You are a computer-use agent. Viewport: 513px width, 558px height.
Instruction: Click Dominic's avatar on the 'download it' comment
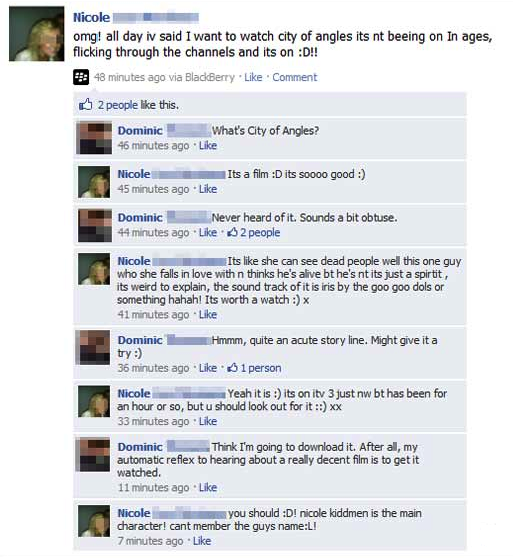click(x=93, y=454)
